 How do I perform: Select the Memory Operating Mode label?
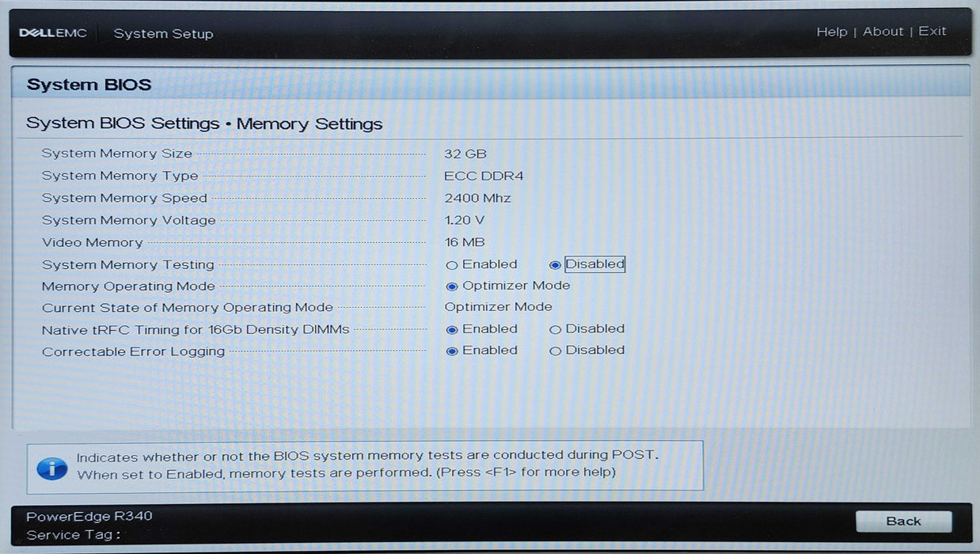click(128, 286)
